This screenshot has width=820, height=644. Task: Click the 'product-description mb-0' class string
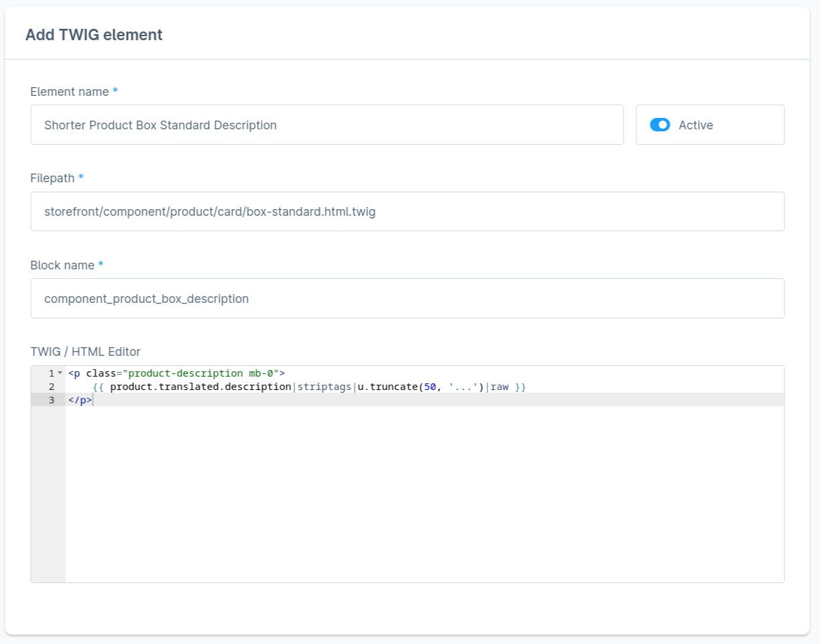pyautogui.click(x=201, y=373)
